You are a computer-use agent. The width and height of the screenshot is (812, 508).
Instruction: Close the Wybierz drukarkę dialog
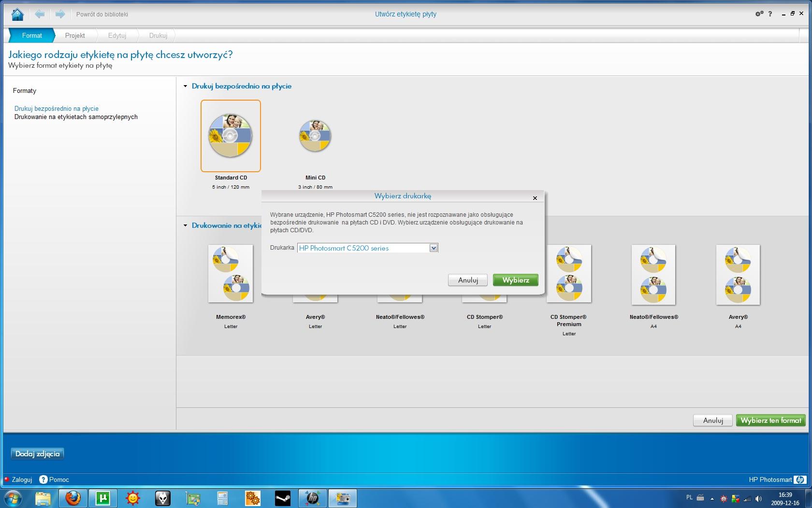click(535, 198)
